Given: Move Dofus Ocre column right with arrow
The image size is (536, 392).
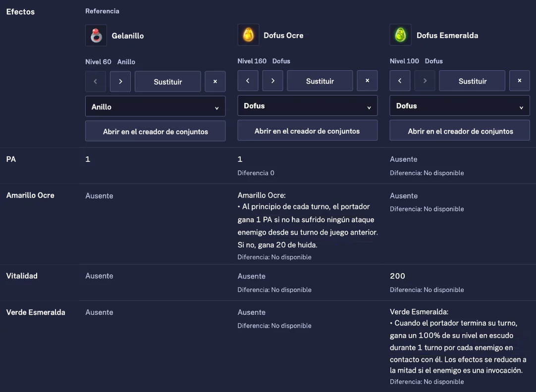Looking at the screenshot, I should click(272, 81).
